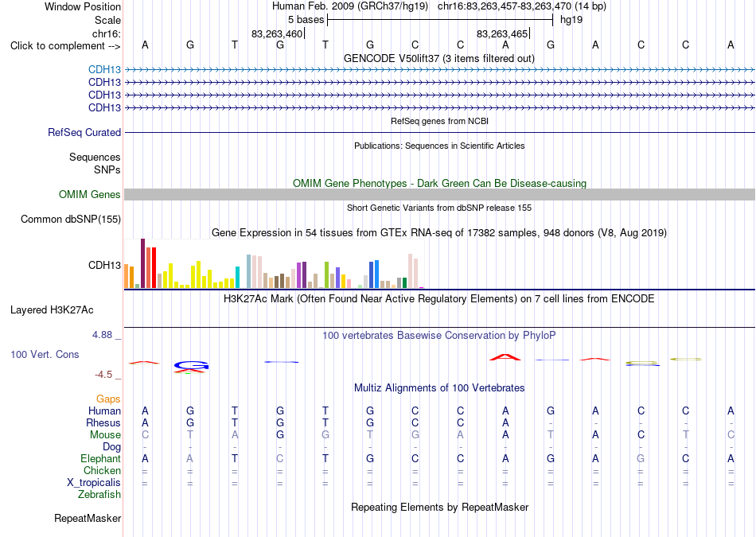Select the Elephant species label
This screenshot has height=537, width=756.
(100, 459)
